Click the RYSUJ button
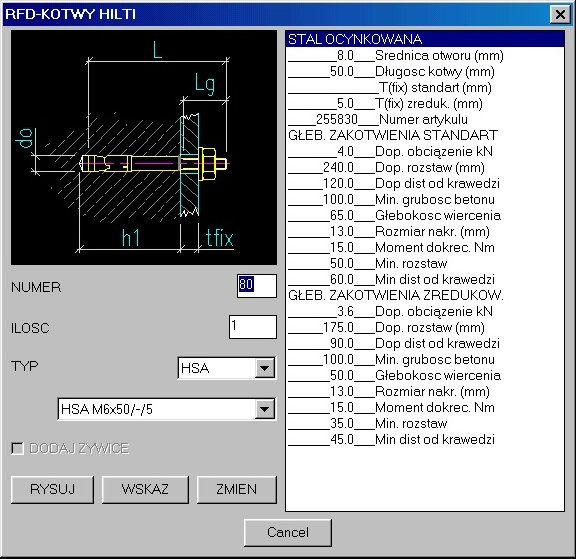Viewport: 576px width, 559px height. click(52, 489)
